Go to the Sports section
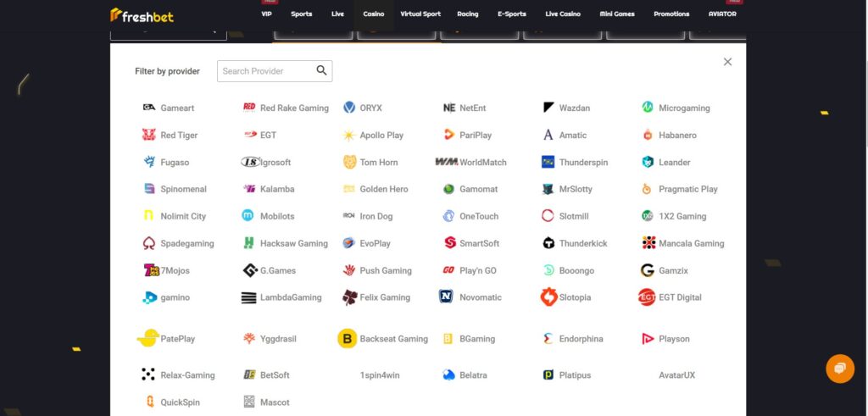The height and width of the screenshot is (416, 868). pos(301,14)
